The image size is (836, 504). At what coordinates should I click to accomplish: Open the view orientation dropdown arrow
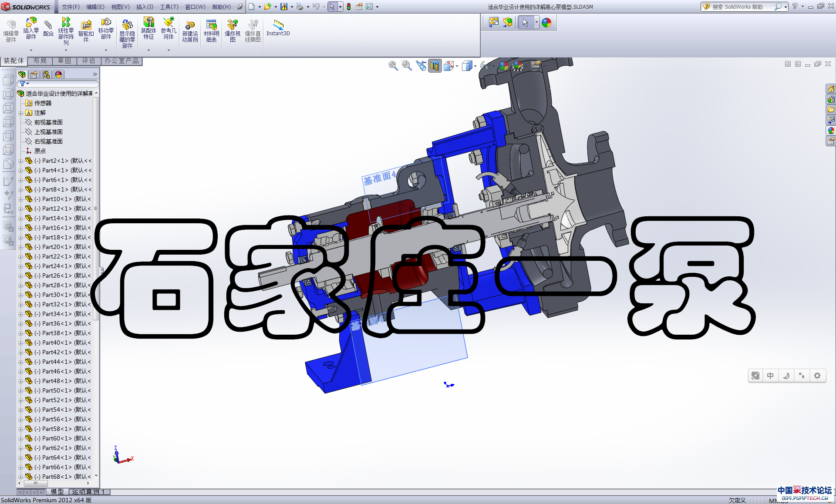click(x=457, y=66)
